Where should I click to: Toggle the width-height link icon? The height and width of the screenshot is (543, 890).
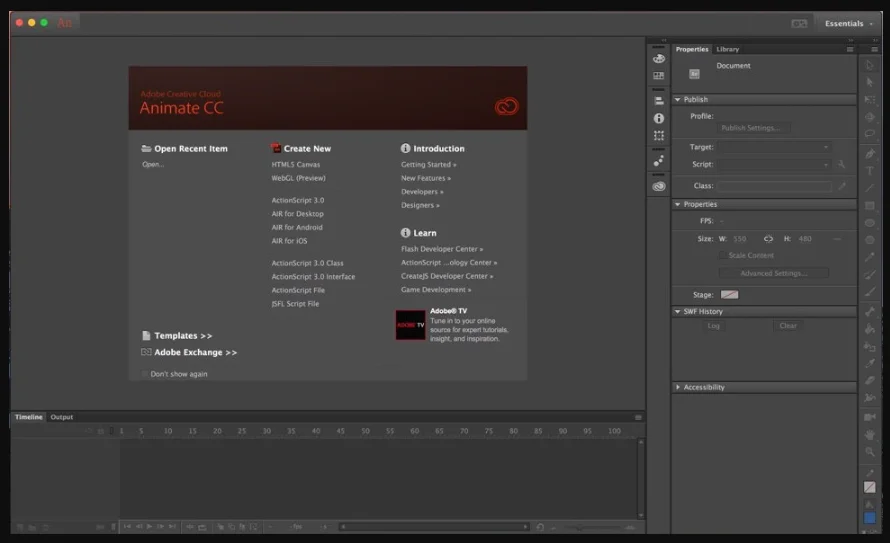coord(768,239)
